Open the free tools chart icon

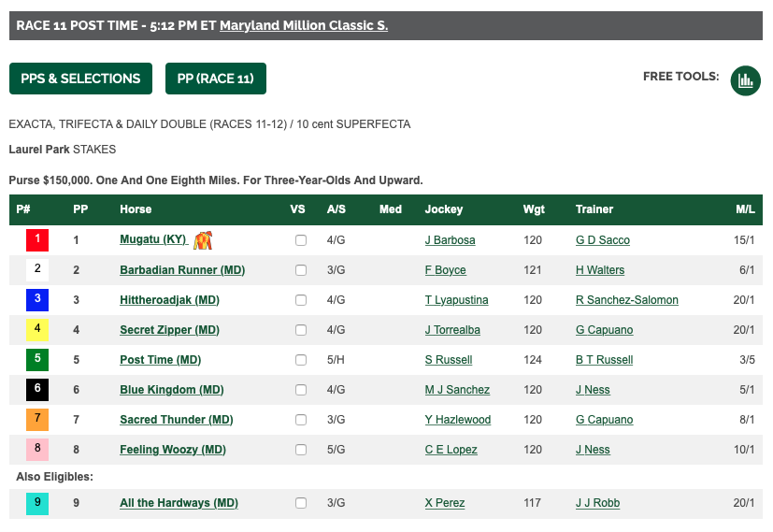click(x=745, y=79)
